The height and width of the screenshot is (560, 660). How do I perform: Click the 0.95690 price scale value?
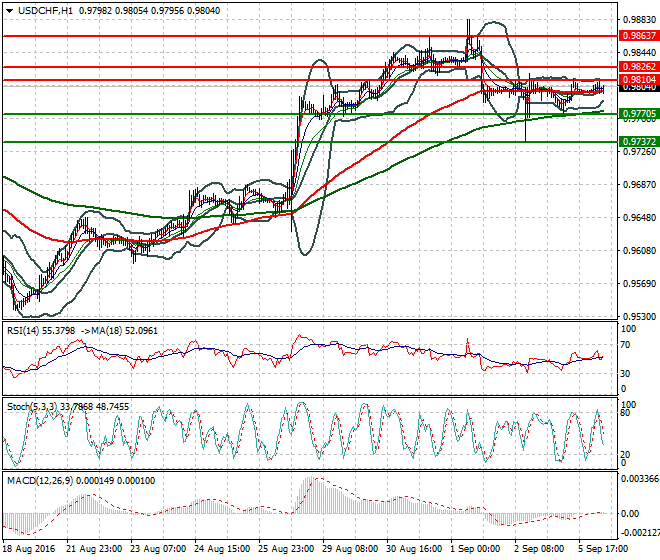click(x=639, y=284)
